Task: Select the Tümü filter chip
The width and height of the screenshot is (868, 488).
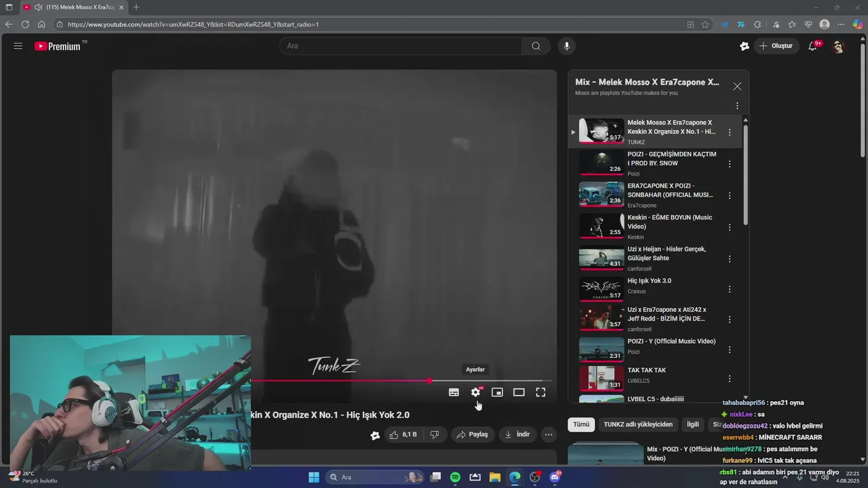Action: (581, 424)
